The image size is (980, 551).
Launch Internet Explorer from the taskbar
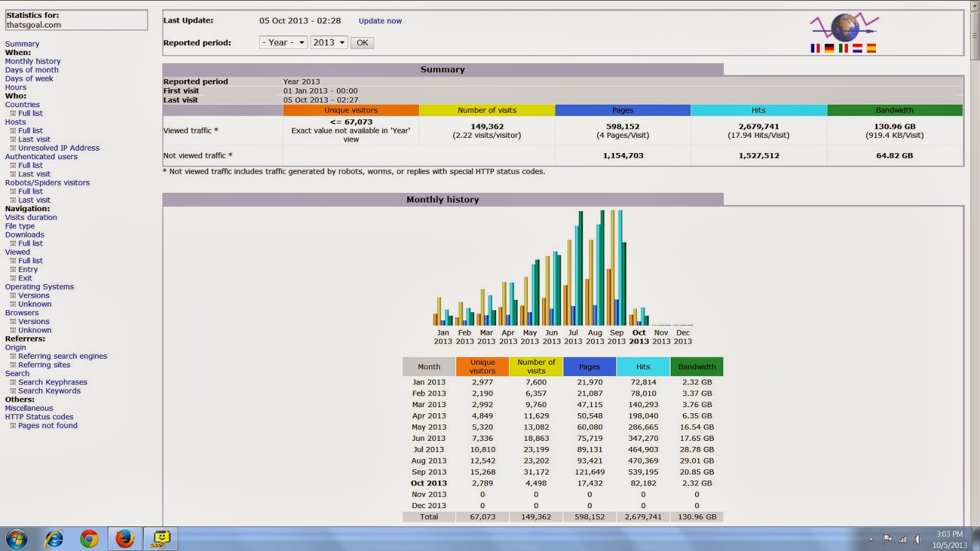pos(55,539)
